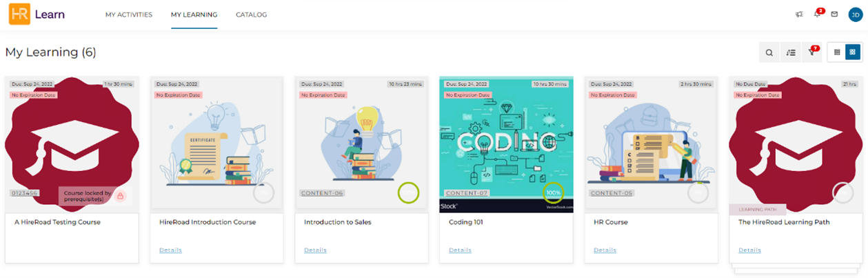Open the Coding 101 course thumbnail
This screenshot has width=868, height=278.
(506, 144)
